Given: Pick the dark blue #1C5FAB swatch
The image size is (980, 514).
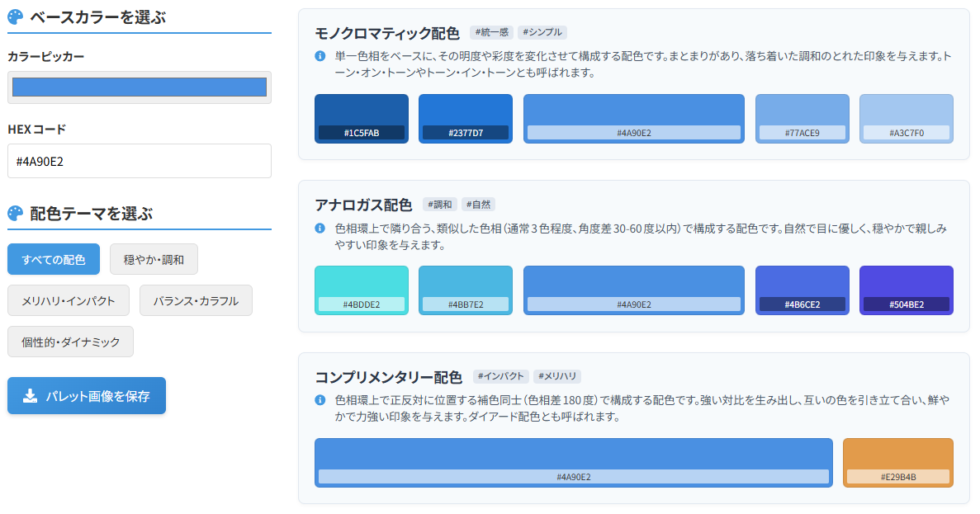Looking at the screenshot, I should click(x=362, y=118).
